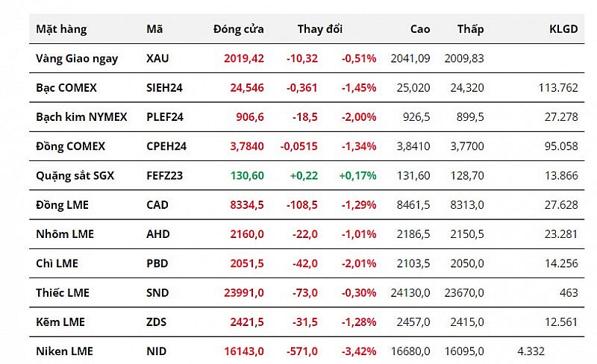Image resolution: width=597 pixels, height=364 pixels.
Task: Click the KLGD column header
Action: click(x=563, y=29)
